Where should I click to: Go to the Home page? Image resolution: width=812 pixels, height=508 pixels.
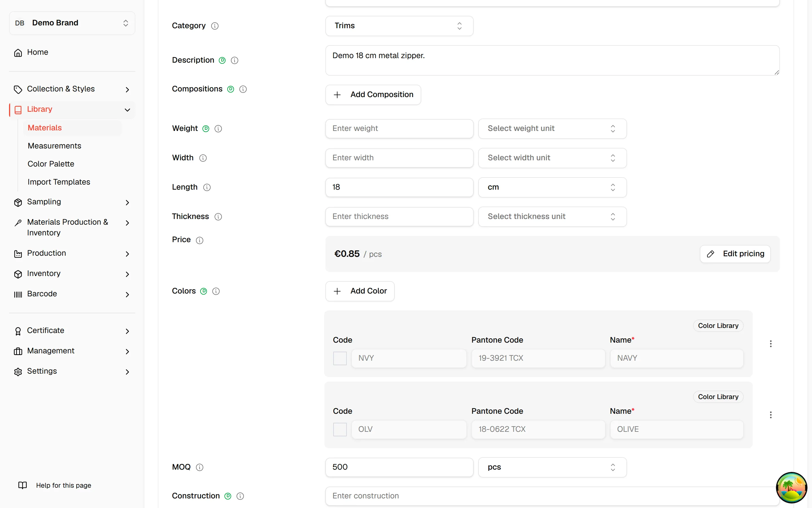coord(72,52)
